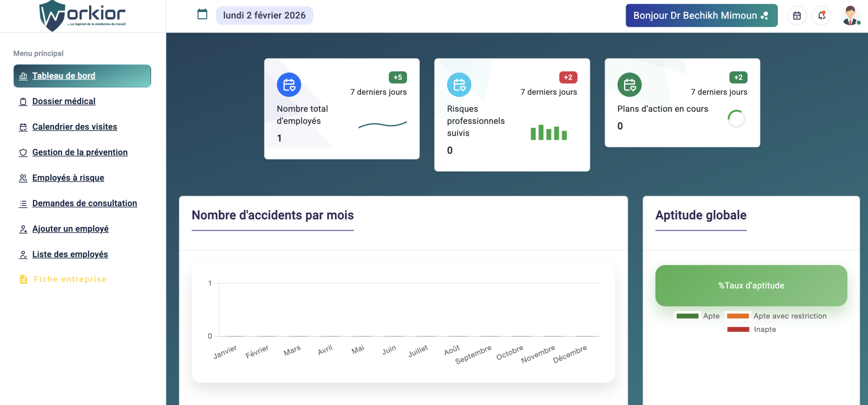
Task: Click the date lundi 2 février 2026
Action: click(264, 15)
